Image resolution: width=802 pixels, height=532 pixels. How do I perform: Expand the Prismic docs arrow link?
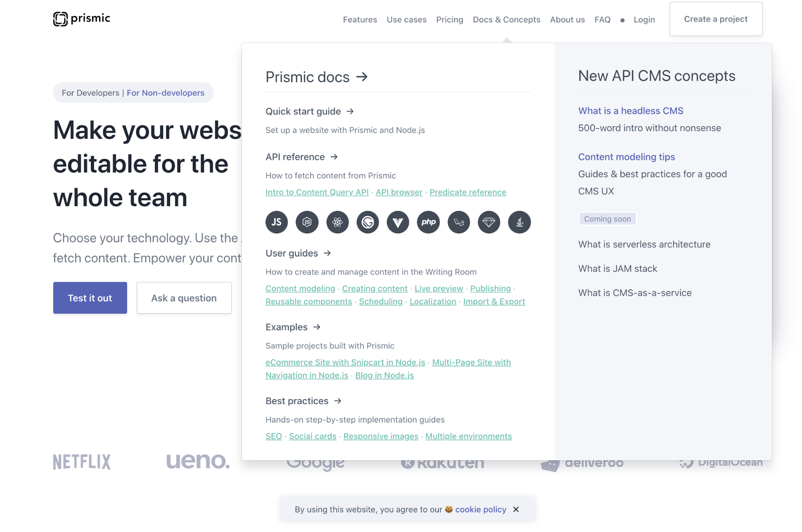pyautogui.click(x=362, y=77)
